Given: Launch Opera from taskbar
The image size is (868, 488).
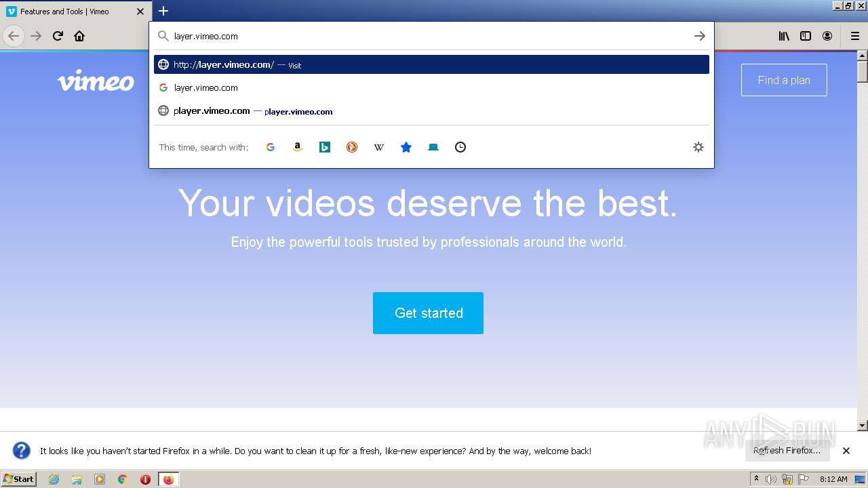Looking at the screenshot, I should tap(145, 479).
